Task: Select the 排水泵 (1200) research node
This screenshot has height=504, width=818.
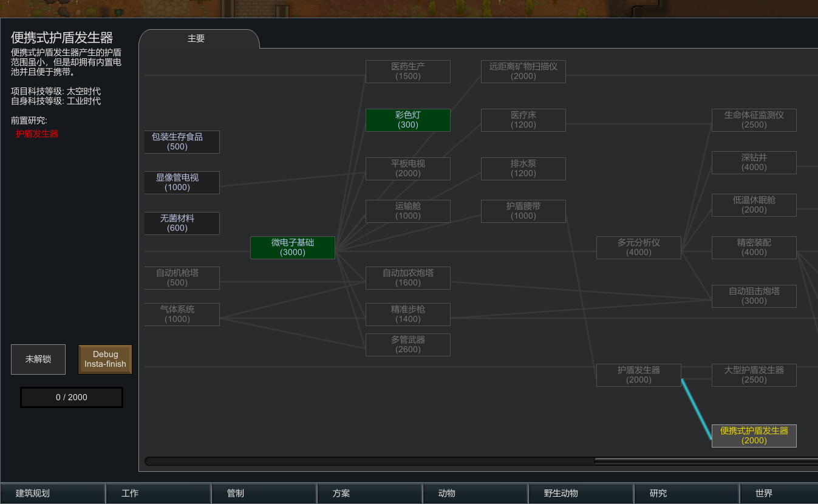Action: click(x=523, y=168)
